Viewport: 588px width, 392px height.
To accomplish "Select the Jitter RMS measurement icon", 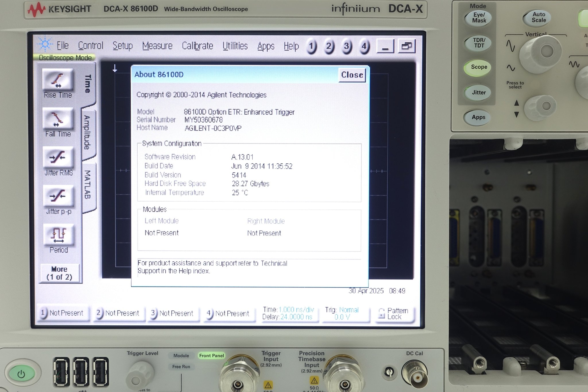I will [x=58, y=157].
